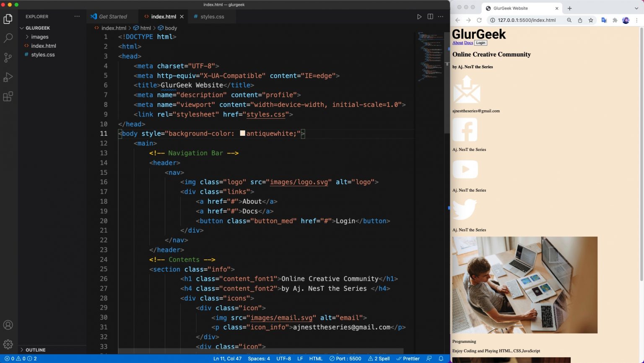Click the About link on the webpage
The image size is (644, 363).
pyautogui.click(x=457, y=43)
